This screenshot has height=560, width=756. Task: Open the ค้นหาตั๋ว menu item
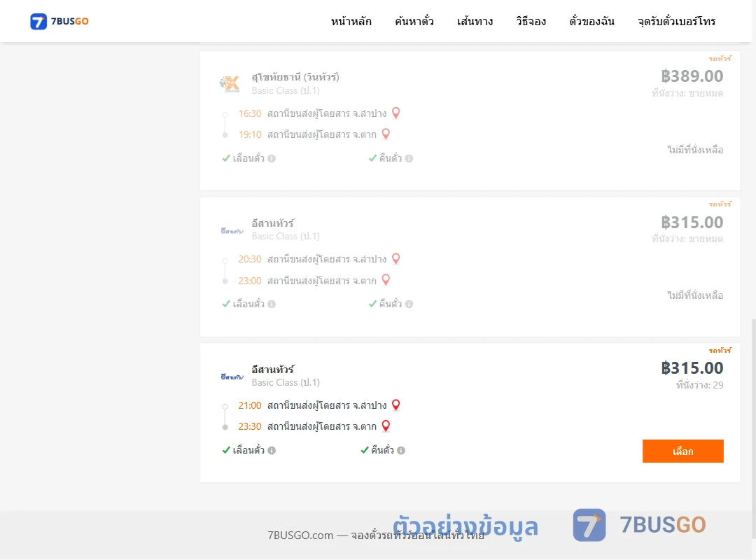coord(414,21)
